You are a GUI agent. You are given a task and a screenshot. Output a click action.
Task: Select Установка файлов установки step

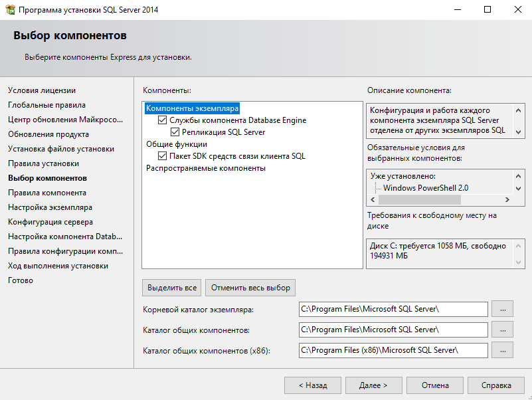point(61,149)
